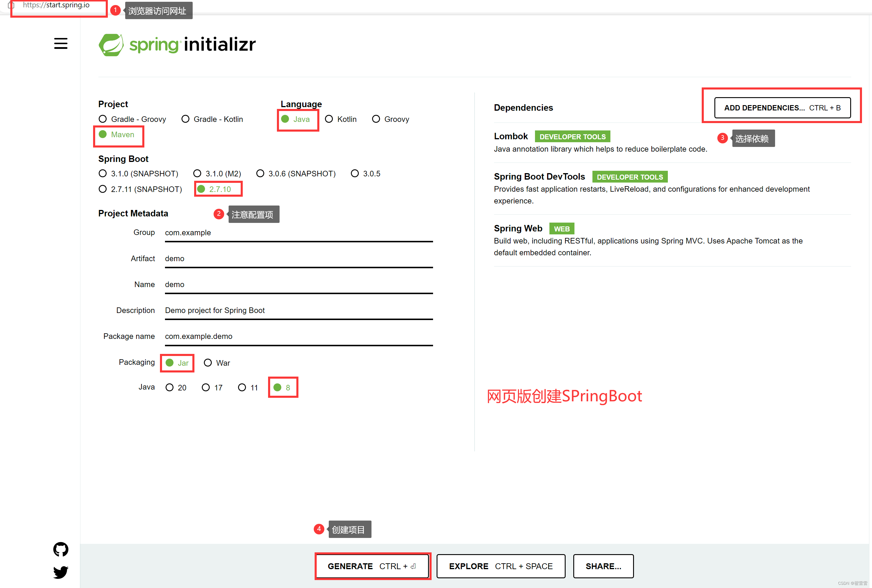Image resolution: width=872 pixels, height=588 pixels.
Task: Open the hamburger side menu
Action: point(61,44)
